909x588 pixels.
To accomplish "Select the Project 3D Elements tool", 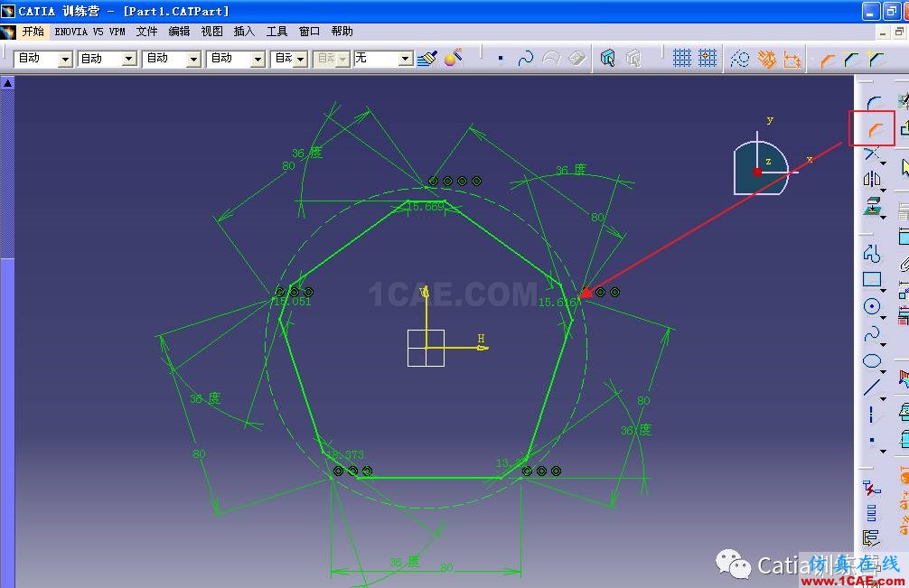I will [871, 206].
